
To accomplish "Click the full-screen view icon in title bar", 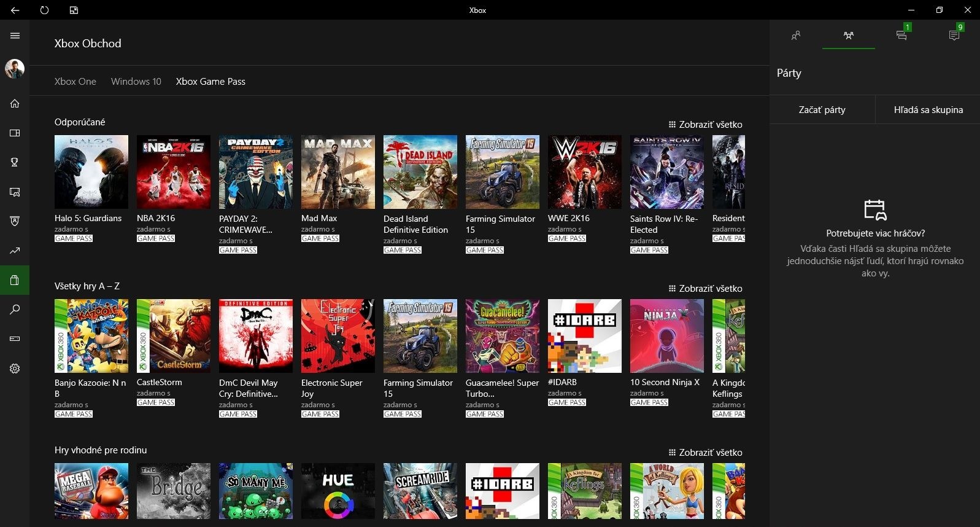I will pyautogui.click(x=74, y=10).
